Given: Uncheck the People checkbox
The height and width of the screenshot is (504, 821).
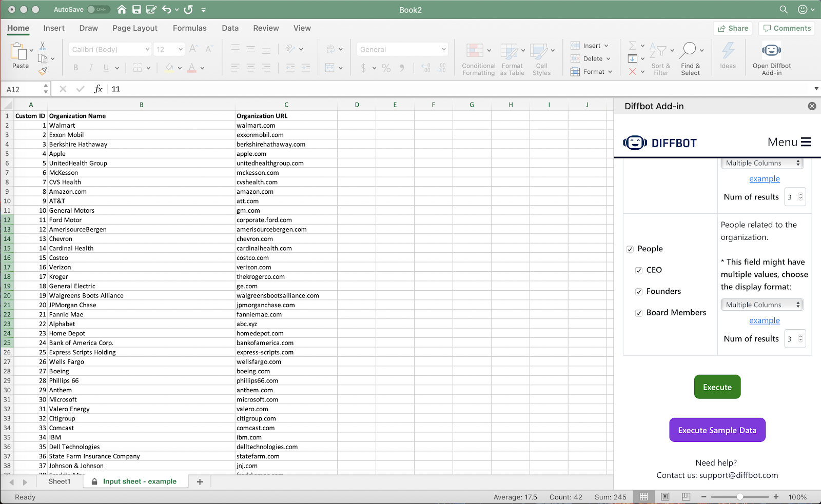Looking at the screenshot, I should tap(630, 249).
